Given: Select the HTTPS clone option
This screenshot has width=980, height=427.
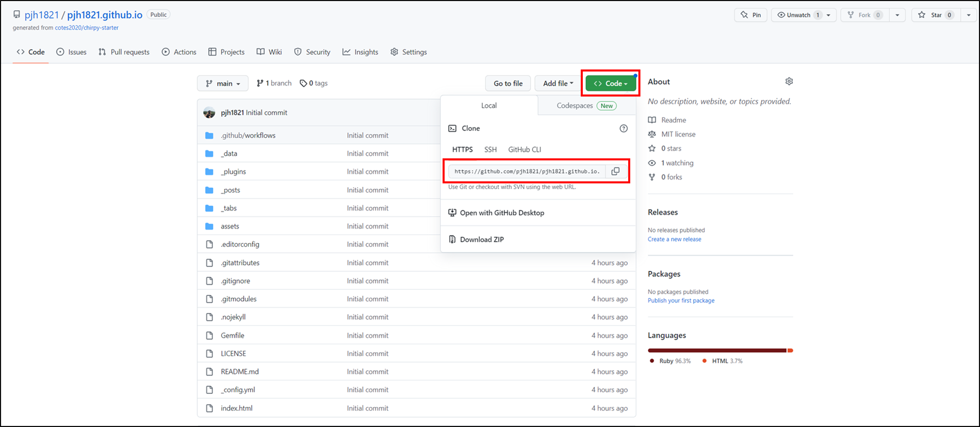Looking at the screenshot, I should pyautogui.click(x=462, y=149).
